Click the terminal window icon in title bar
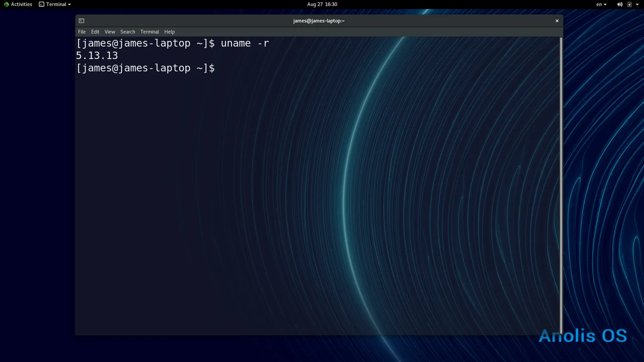This screenshot has height=362, width=644. (x=81, y=21)
